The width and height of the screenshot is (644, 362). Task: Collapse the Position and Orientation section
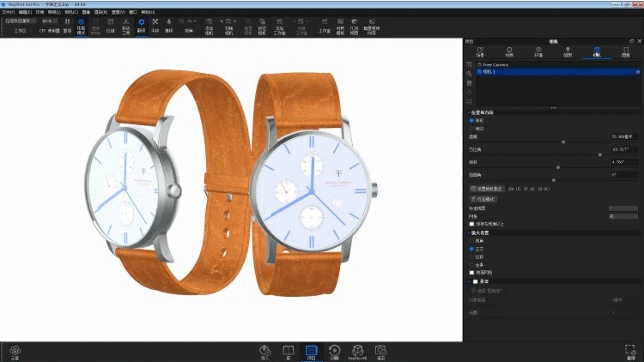pyautogui.click(x=469, y=112)
